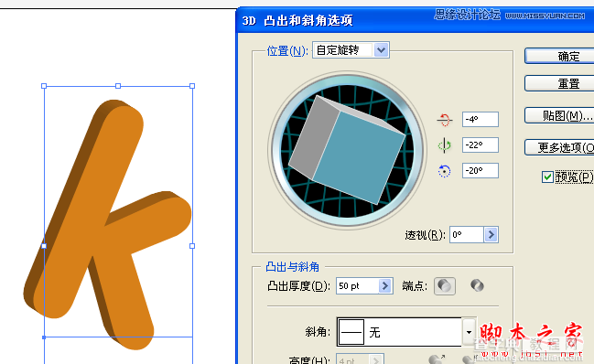Click the top-left selection handle of letter K
The width and height of the screenshot is (594, 364).
pos(44,86)
